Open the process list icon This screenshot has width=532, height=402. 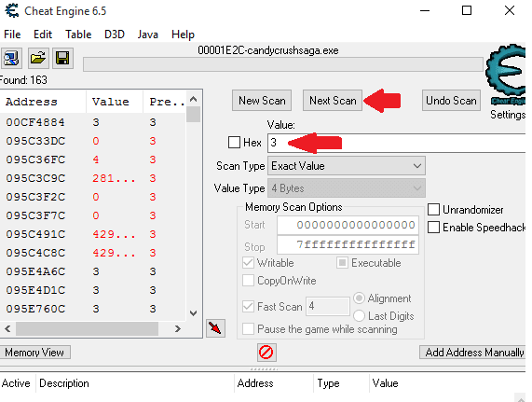point(11,58)
